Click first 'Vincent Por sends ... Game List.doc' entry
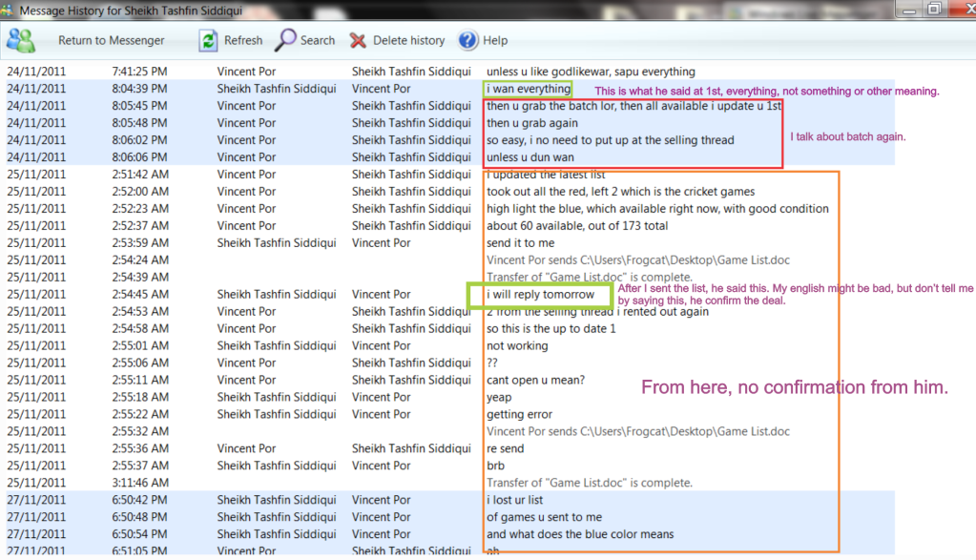976x560 pixels. coord(637,260)
